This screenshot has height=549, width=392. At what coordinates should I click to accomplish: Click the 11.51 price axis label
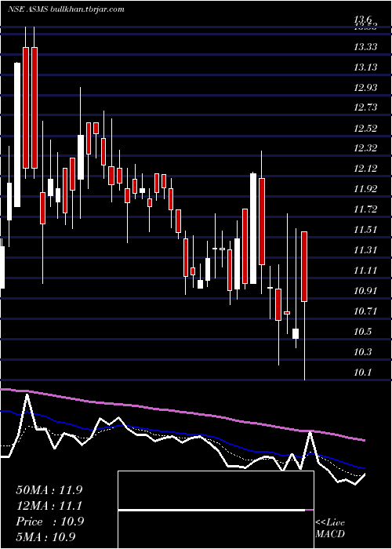tap(365, 230)
